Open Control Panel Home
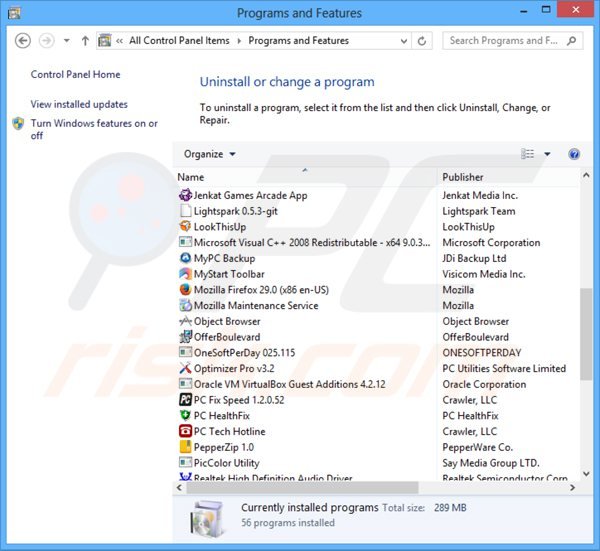 (x=75, y=74)
